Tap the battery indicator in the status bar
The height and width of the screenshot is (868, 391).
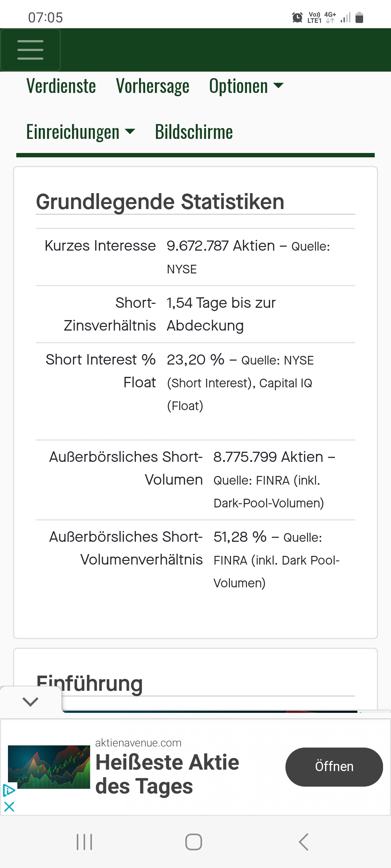coord(360,16)
